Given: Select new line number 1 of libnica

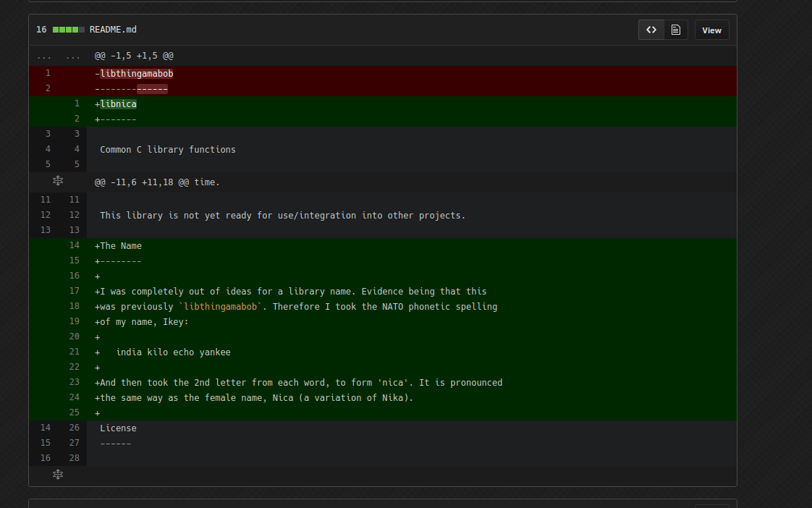Looking at the screenshot, I should (x=77, y=103).
